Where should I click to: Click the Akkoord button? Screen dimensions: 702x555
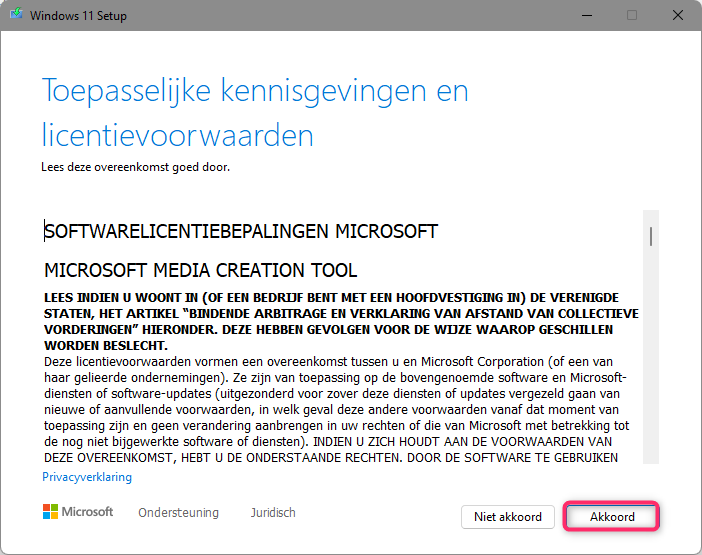[612, 517]
